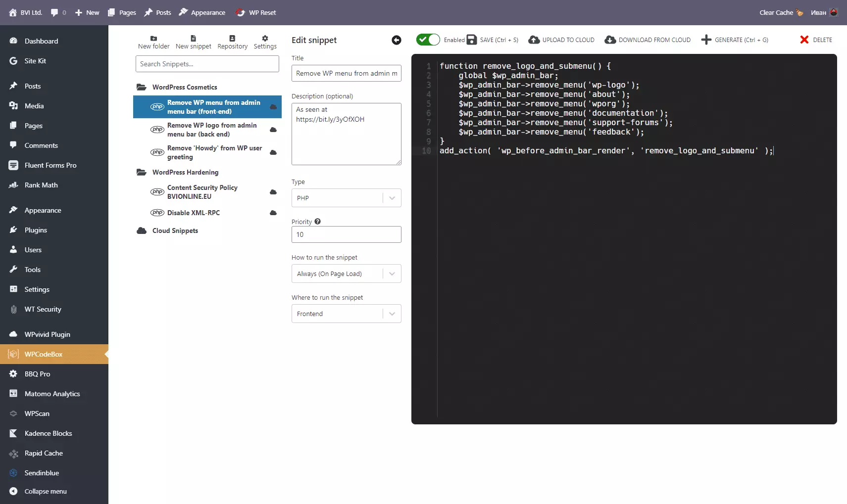The width and height of the screenshot is (847, 504).
Task: Open How to run the snippet dropdown
Action: (346, 274)
